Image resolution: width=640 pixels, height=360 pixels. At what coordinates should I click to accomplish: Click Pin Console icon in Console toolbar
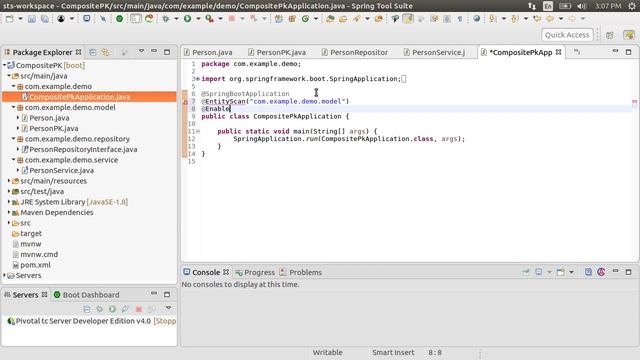tap(526, 272)
